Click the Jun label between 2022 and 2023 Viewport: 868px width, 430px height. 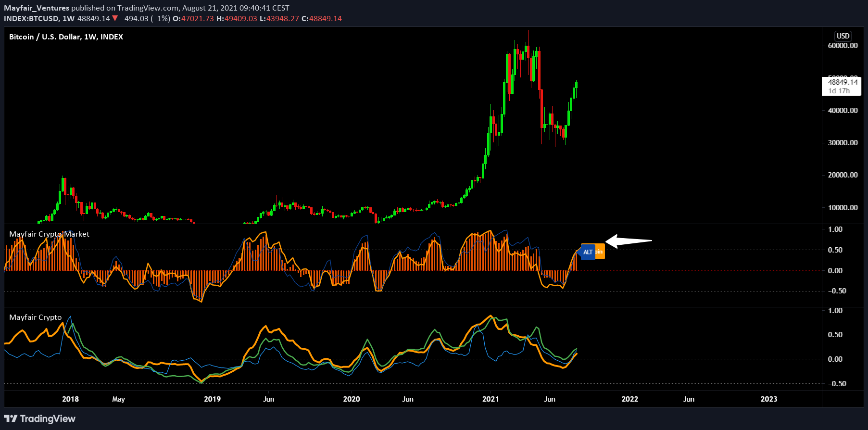(x=689, y=399)
